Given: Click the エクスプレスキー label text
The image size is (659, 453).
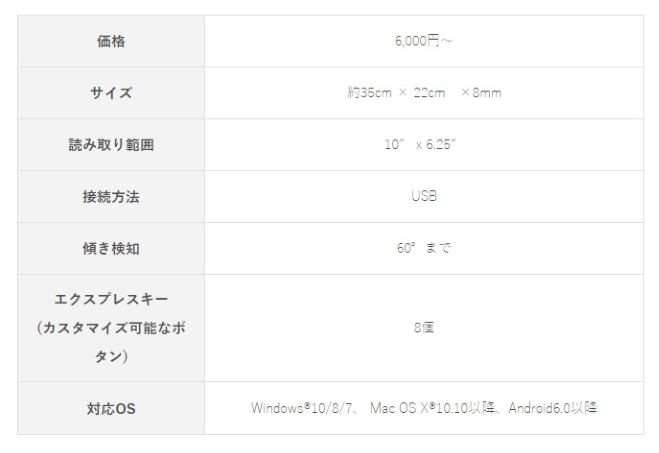Looking at the screenshot, I should click(111, 301).
